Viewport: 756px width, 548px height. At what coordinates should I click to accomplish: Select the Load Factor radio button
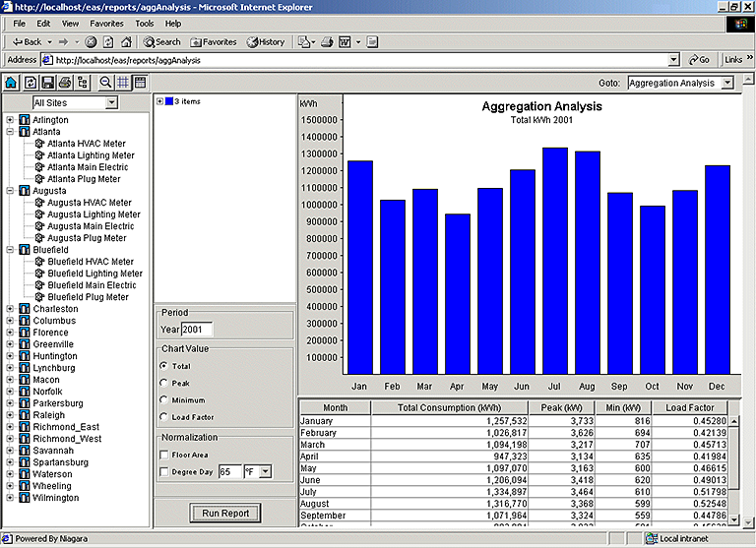163,417
